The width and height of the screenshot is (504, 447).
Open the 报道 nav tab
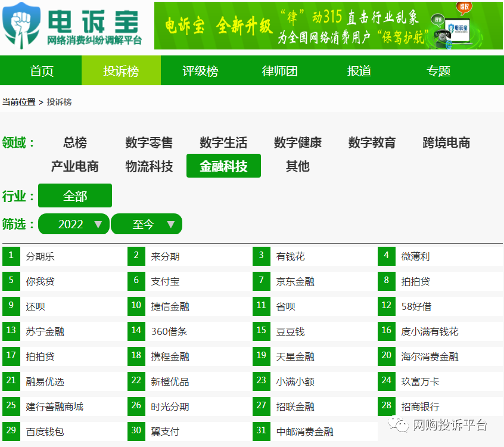[359, 71]
